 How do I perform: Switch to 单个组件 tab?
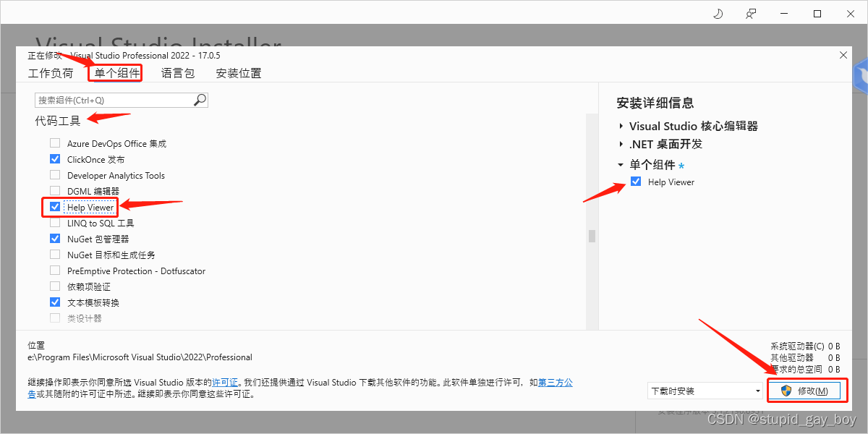click(117, 73)
